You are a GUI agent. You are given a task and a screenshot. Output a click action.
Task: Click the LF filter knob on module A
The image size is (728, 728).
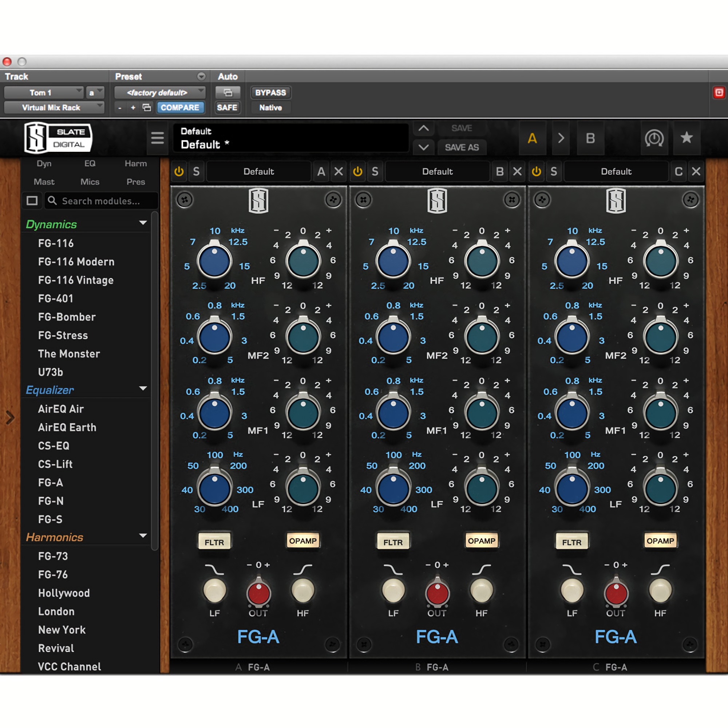[x=214, y=590]
